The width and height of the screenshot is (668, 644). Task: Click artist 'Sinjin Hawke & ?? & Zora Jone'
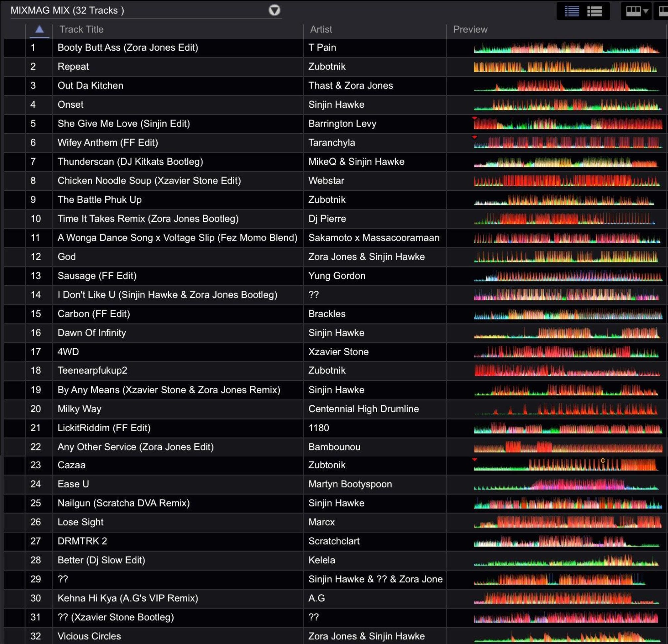tap(375, 579)
